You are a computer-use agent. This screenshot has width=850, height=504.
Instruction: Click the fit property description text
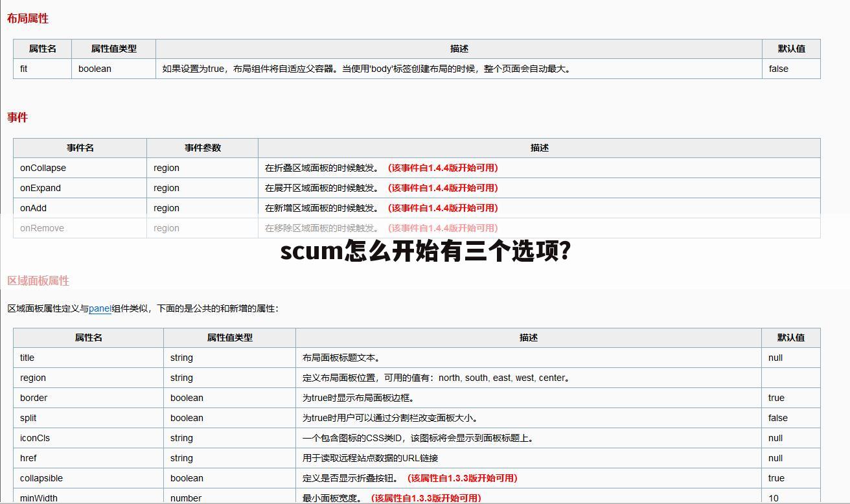[367, 69]
